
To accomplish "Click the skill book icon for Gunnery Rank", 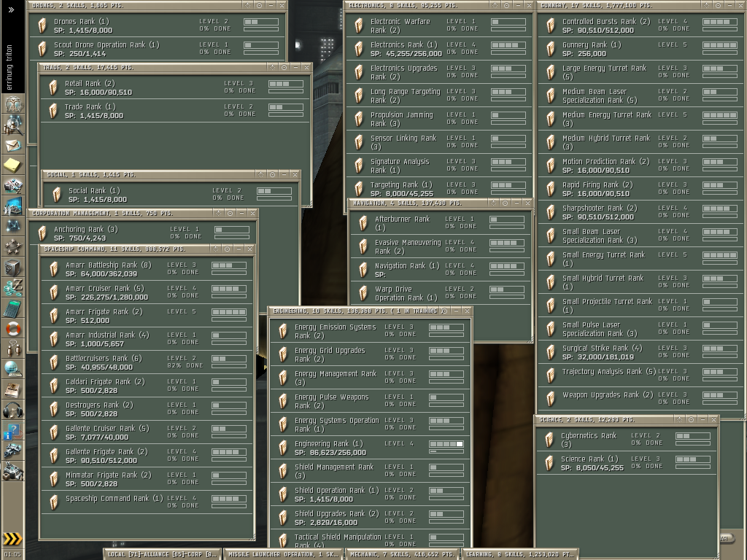I will [x=551, y=49].
